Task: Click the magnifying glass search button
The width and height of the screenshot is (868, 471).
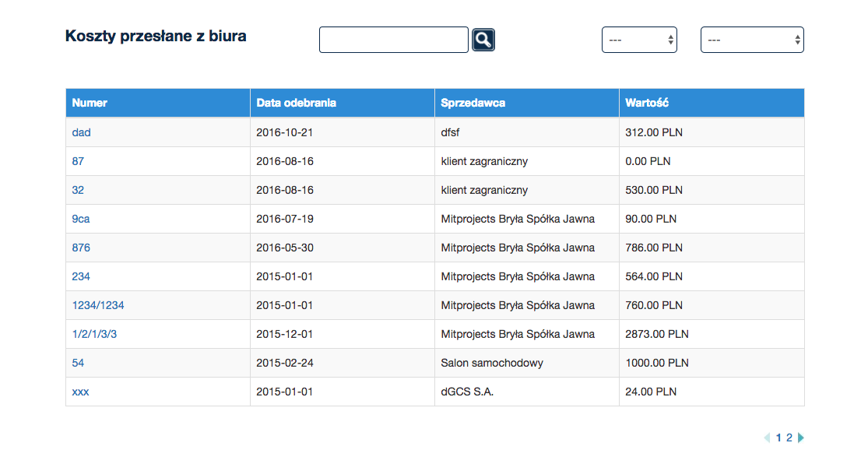Action: tap(483, 40)
